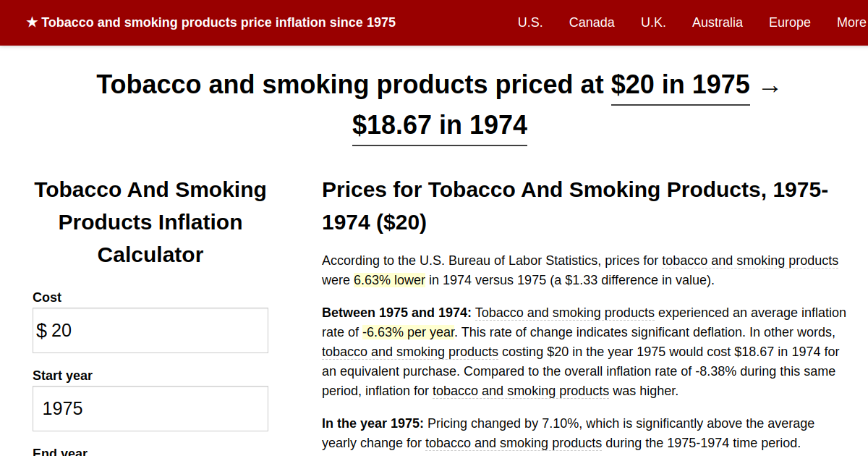Image resolution: width=868 pixels, height=456 pixels.
Task: Open the Europe navigation item
Action: (x=789, y=22)
